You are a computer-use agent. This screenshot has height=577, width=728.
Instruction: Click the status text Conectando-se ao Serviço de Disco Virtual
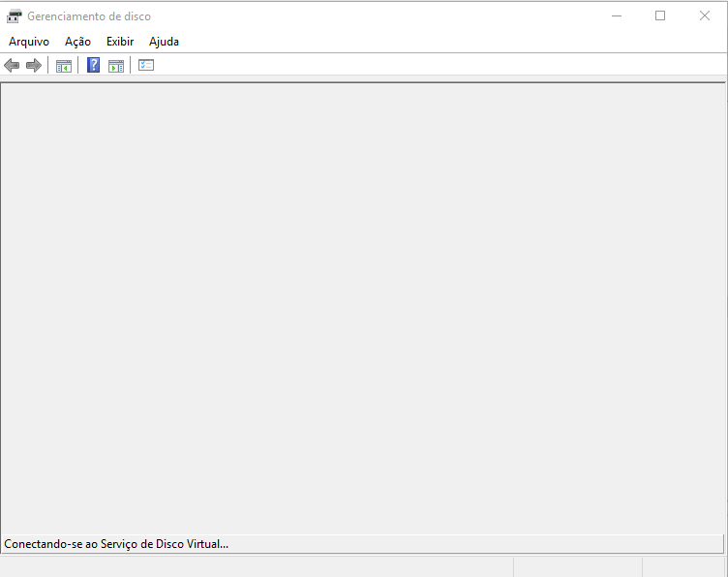(x=116, y=543)
